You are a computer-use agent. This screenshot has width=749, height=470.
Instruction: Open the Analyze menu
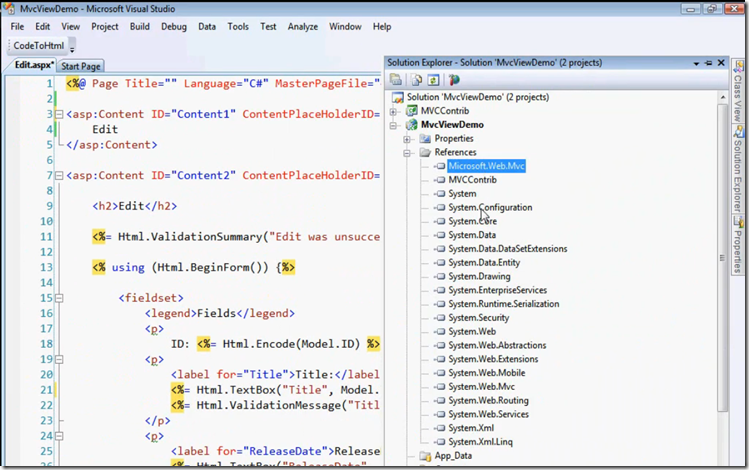303,27
